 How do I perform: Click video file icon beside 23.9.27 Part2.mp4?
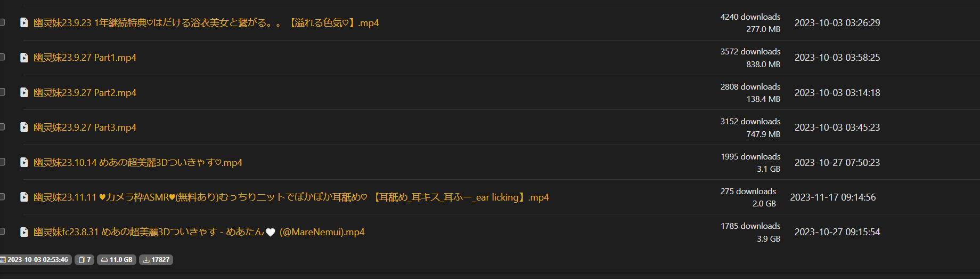pyautogui.click(x=24, y=92)
